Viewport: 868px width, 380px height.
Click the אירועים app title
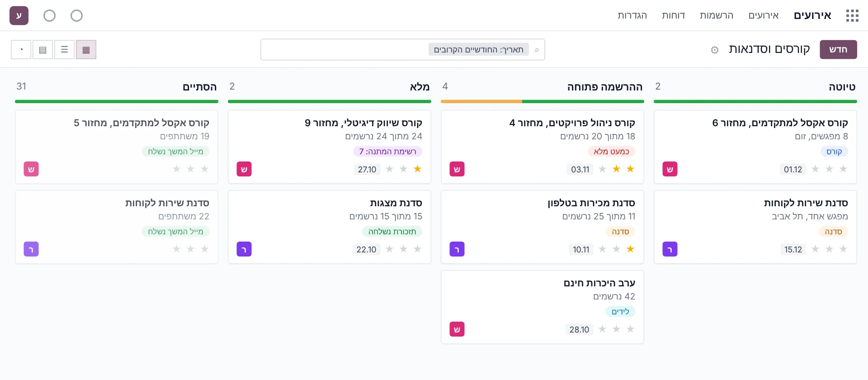tap(812, 15)
